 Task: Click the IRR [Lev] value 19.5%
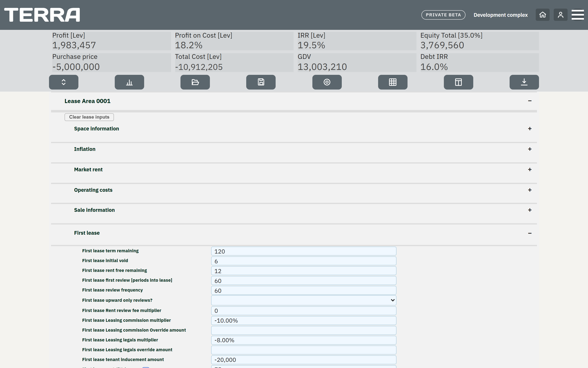point(311,45)
